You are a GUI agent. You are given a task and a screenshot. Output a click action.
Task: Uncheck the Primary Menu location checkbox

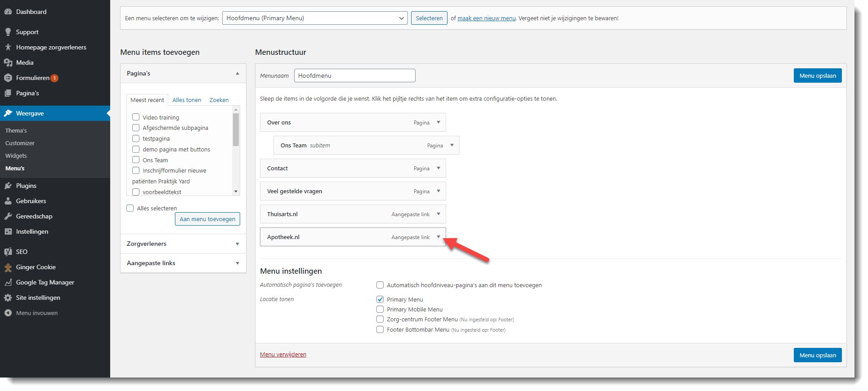(380, 299)
